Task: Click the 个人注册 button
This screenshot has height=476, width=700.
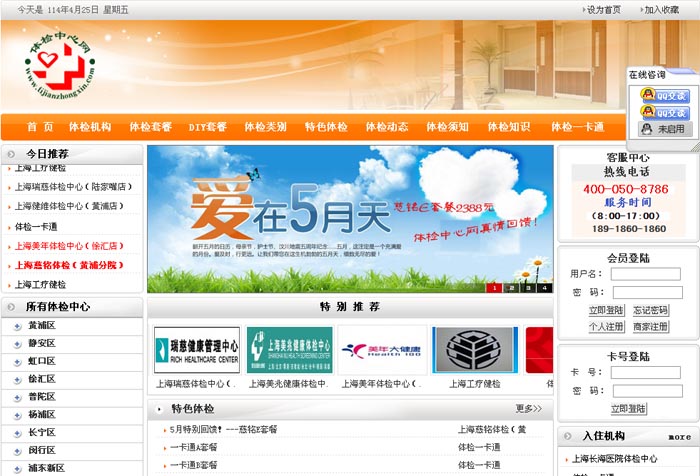Action: [x=606, y=326]
